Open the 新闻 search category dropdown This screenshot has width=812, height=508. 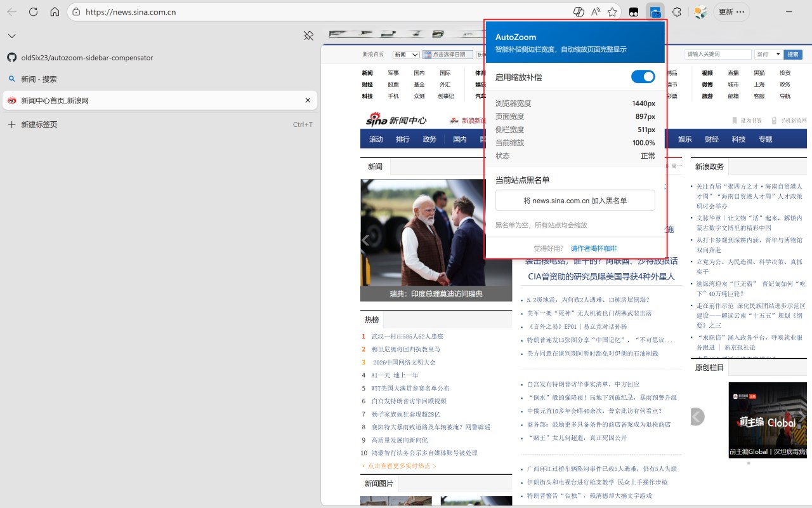coord(768,55)
